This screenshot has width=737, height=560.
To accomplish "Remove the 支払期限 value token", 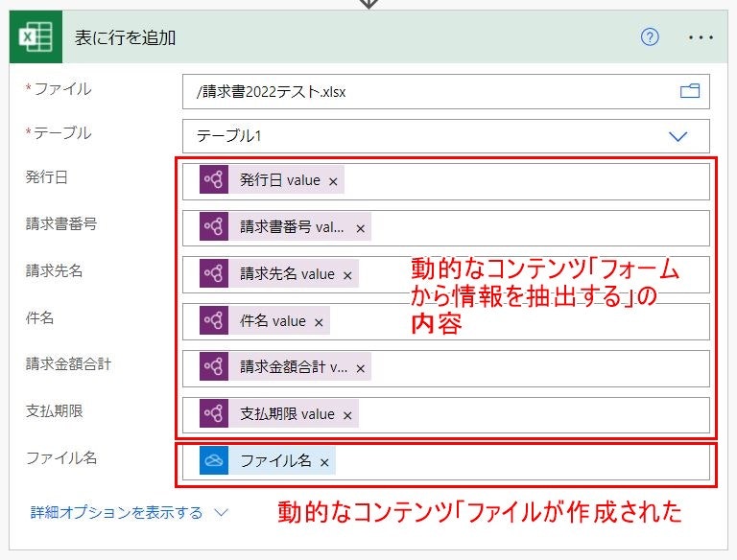I will click(347, 415).
